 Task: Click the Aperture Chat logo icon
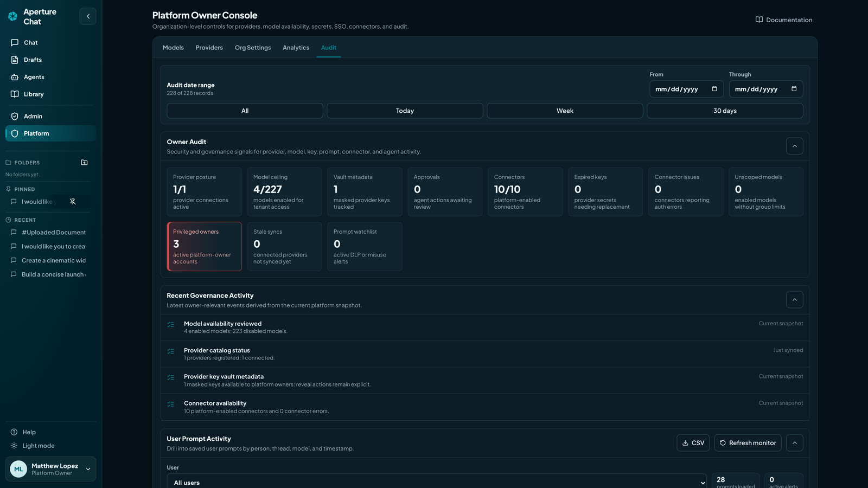pos(12,16)
